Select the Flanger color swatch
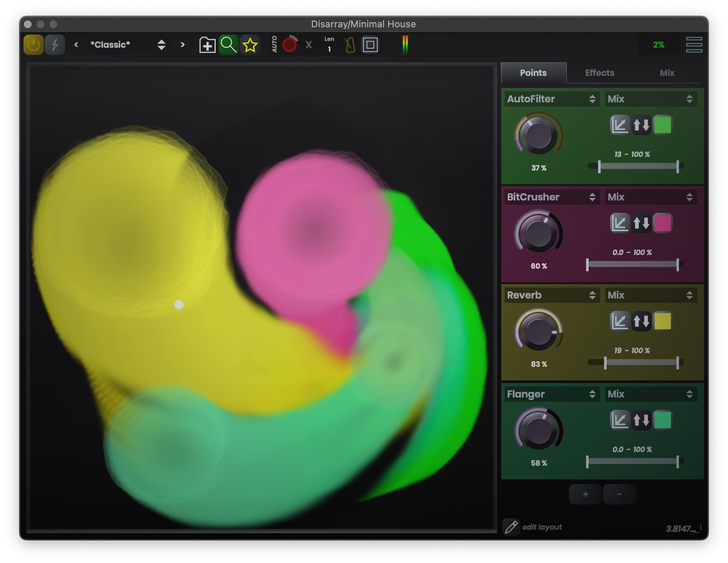The height and width of the screenshot is (563, 728). 662,421
